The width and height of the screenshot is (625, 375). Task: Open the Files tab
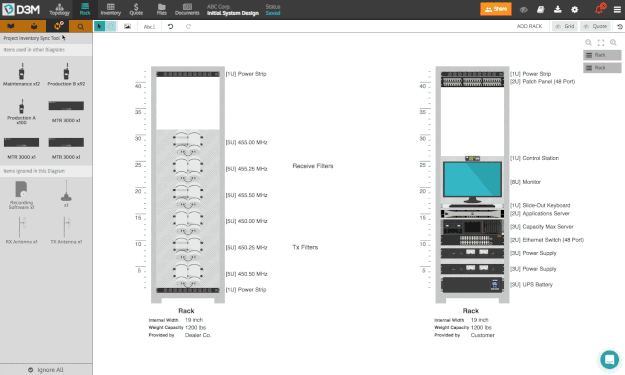[161, 9]
